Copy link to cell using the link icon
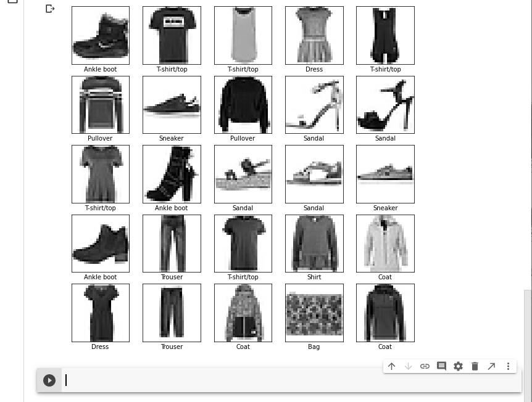The width and height of the screenshot is (532, 402). click(x=425, y=366)
